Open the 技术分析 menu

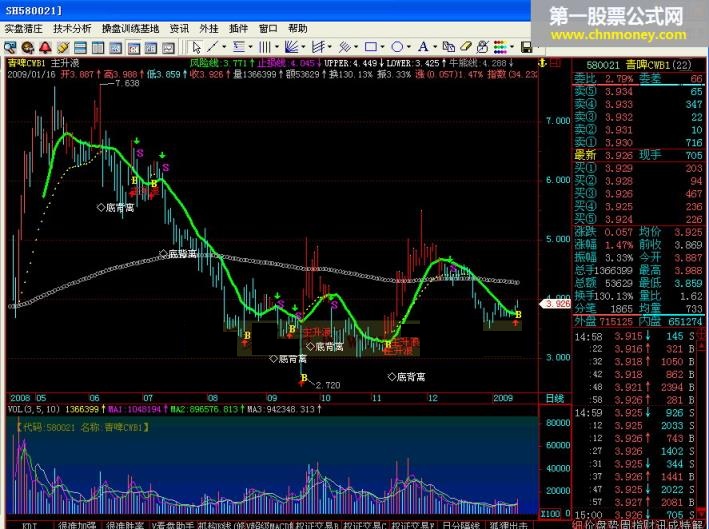point(72,29)
